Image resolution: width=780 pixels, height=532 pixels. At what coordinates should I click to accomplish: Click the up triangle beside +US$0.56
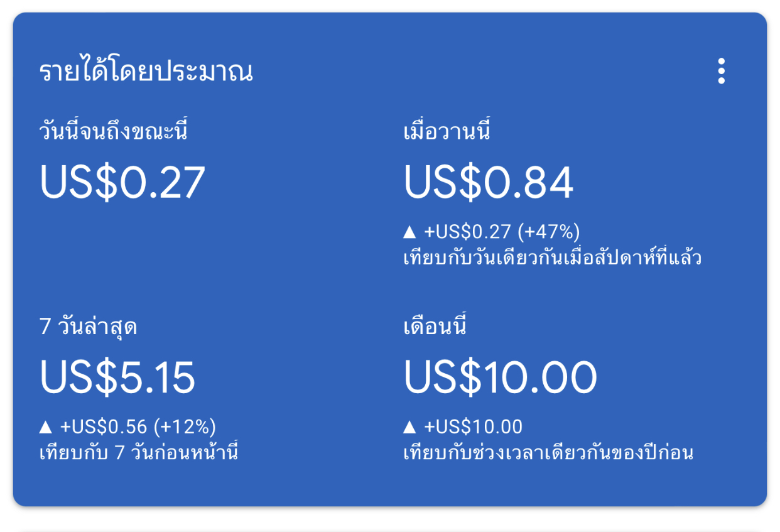(45, 427)
